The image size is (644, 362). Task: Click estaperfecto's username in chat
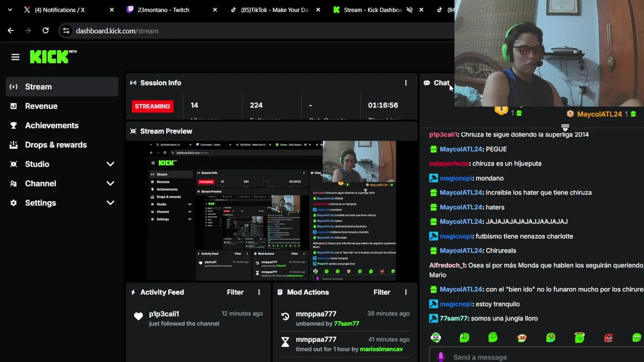pyautogui.click(x=448, y=163)
